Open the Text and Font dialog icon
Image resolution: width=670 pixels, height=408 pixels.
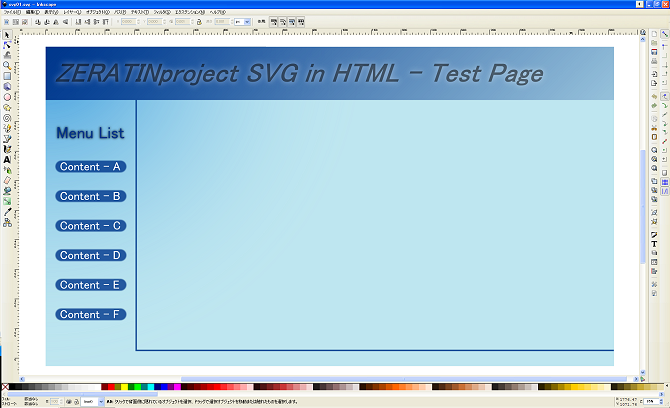coord(654,244)
